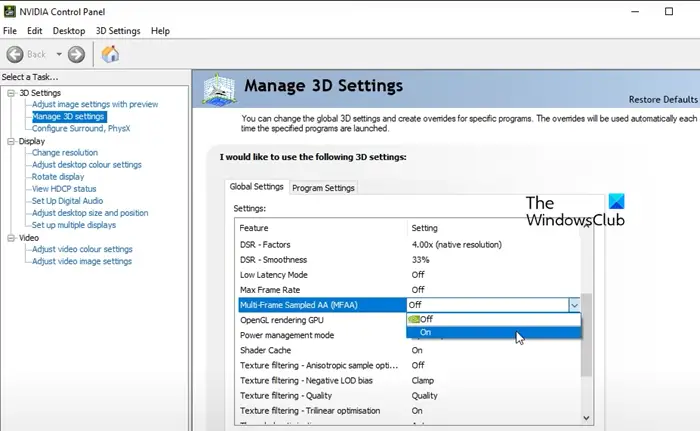The height and width of the screenshot is (431, 700).
Task: Click the 4.00x (native resolution) value
Action: [456, 245]
